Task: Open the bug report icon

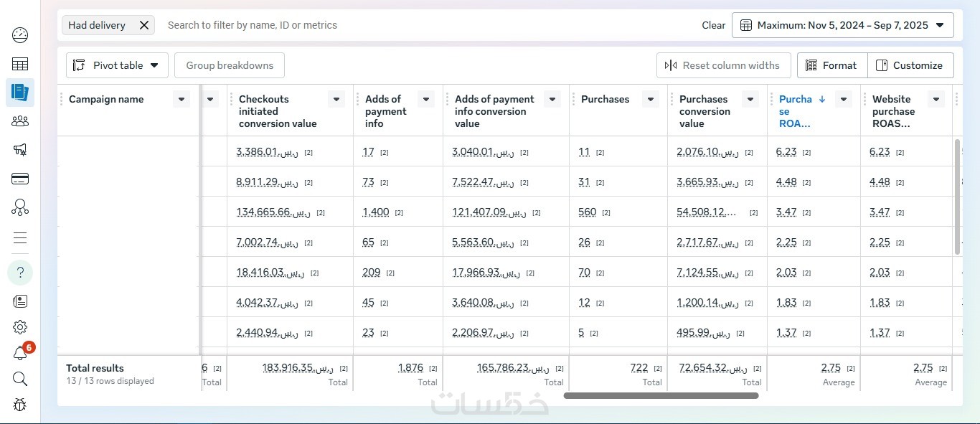Action: click(20, 405)
